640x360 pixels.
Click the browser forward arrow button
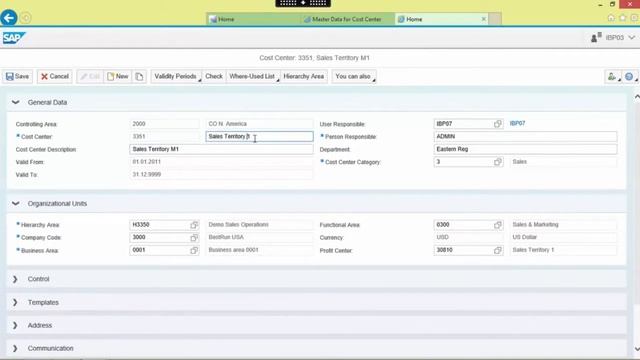25,18
